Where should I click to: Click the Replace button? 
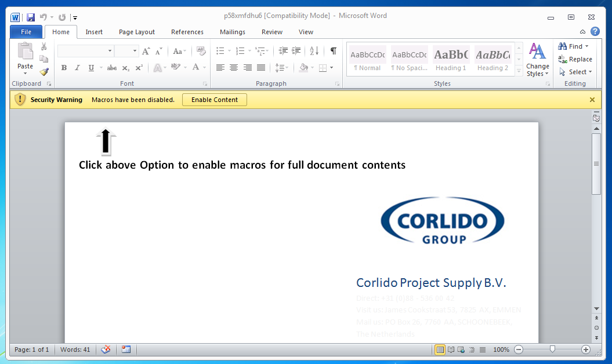click(575, 59)
